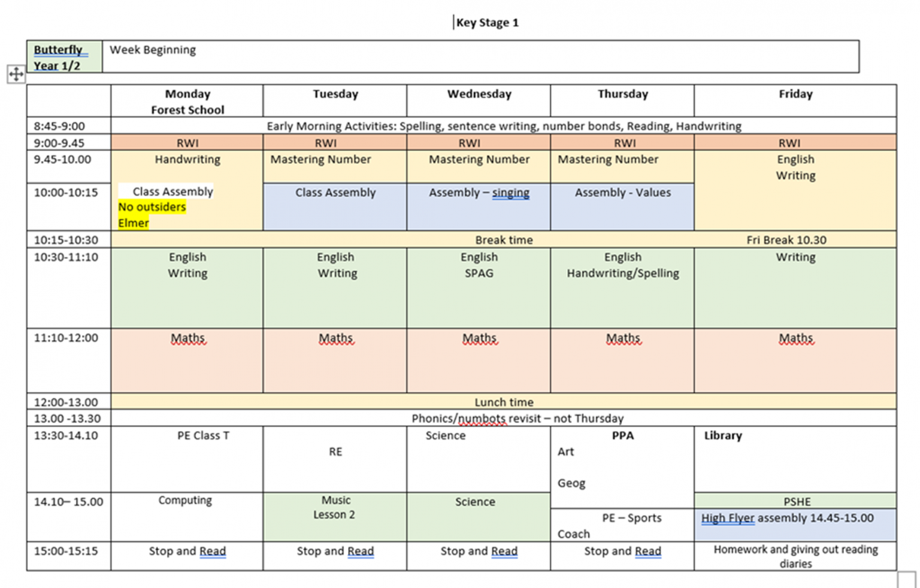Click the highlighted Elmer text

pos(134,223)
